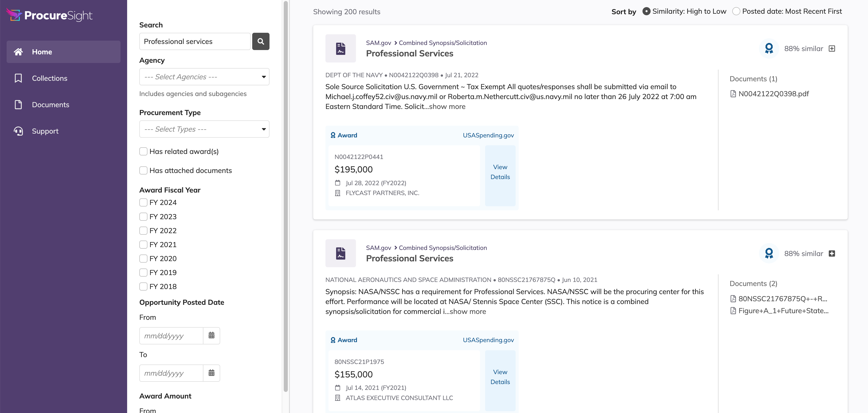Open NASA Professional Services result title
This screenshot has height=413, width=868.
click(x=409, y=259)
